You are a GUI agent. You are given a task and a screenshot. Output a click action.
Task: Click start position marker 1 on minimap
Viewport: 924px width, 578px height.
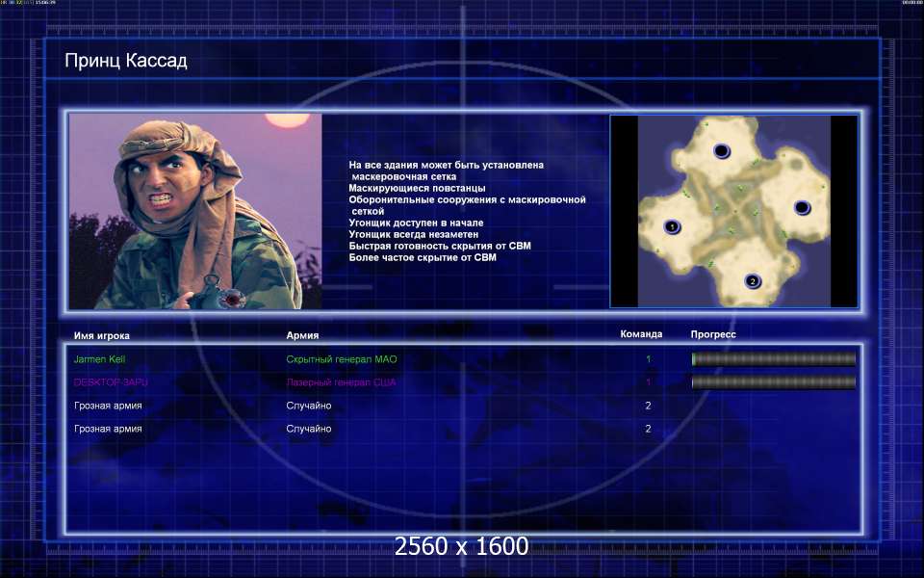(x=673, y=226)
